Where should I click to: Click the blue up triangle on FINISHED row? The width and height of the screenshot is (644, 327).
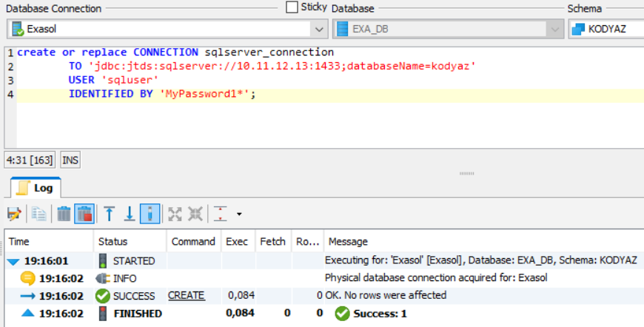click(27, 313)
